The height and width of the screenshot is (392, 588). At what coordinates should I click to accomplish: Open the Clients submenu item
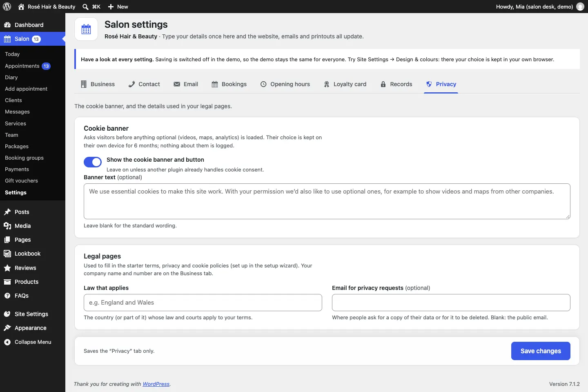click(x=33, y=100)
